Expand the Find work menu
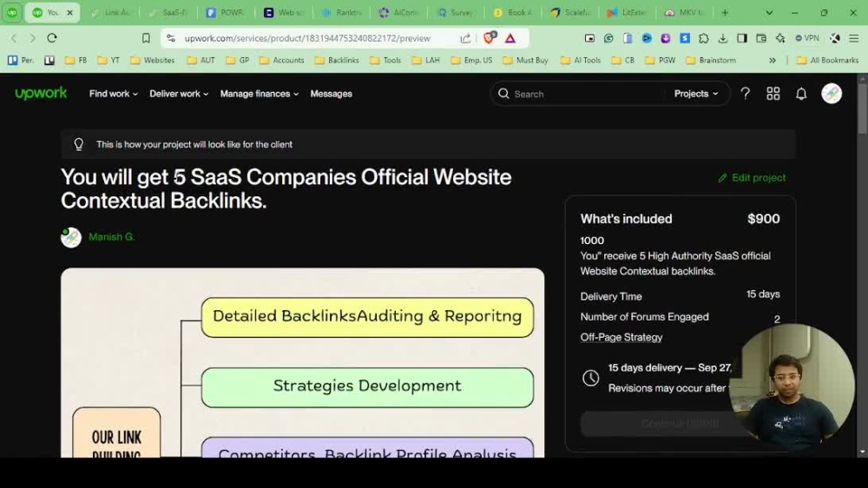 (x=114, y=94)
